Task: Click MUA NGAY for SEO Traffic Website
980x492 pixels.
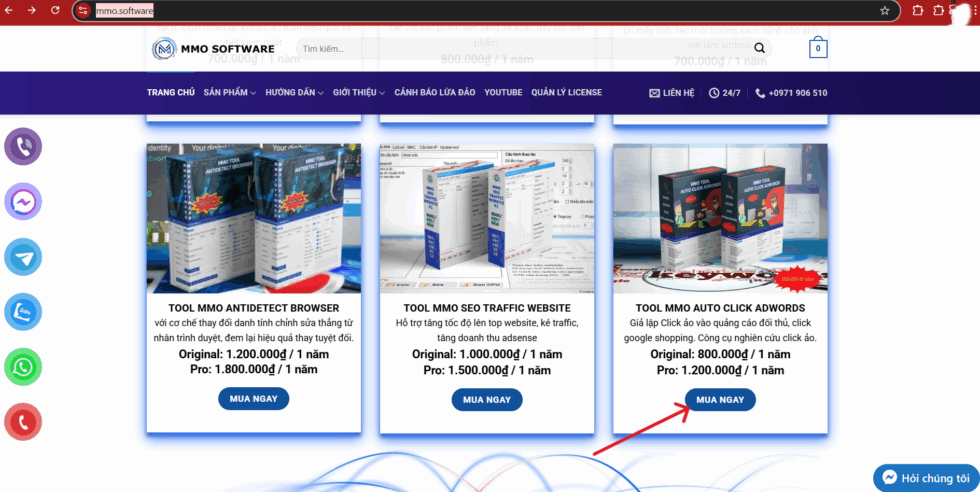Action: (x=487, y=399)
